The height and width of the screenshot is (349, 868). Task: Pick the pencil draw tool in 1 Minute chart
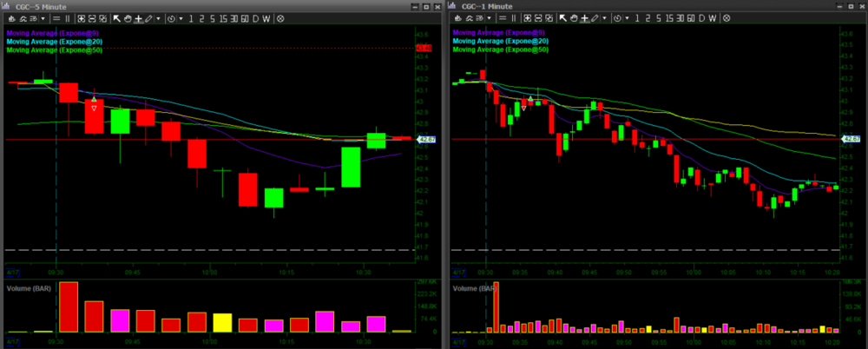593,17
